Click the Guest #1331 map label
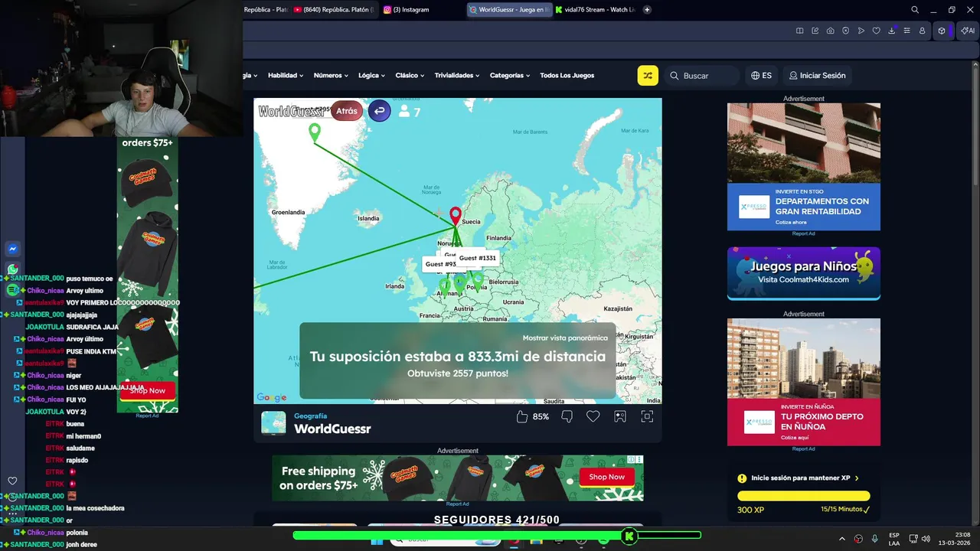980x551 pixels. click(478, 259)
